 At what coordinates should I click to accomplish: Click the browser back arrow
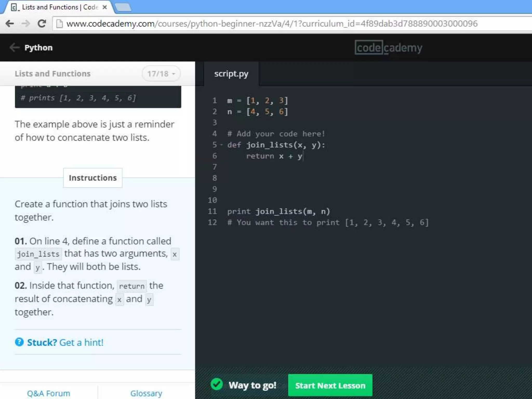click(10, 24)
